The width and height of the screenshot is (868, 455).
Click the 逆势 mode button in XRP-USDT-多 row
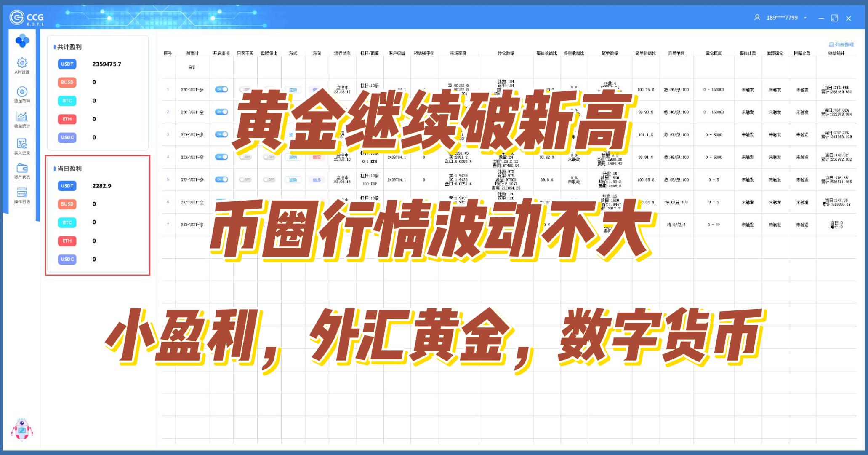click(x=293, y=179)
